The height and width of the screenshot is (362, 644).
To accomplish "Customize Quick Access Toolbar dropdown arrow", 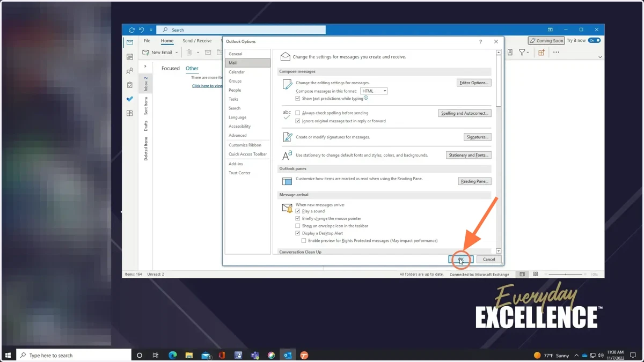I will pyautogui.click(x=151, y=30).
